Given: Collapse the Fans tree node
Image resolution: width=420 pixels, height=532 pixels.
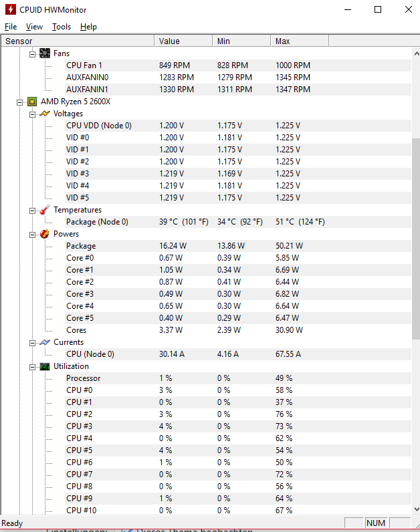Looking at the screenshot, I should click(32, 54).
